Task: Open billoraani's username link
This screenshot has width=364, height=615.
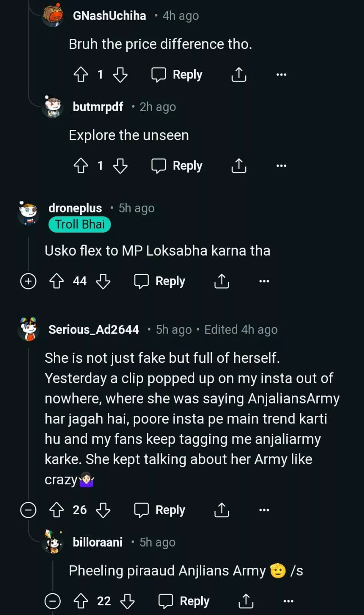Action: (98, 542)
